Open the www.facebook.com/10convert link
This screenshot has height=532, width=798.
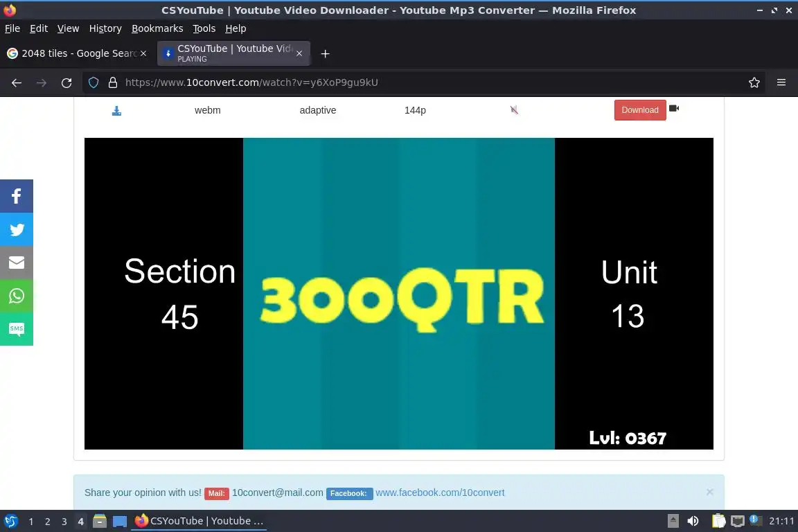[x=440, y=493]
